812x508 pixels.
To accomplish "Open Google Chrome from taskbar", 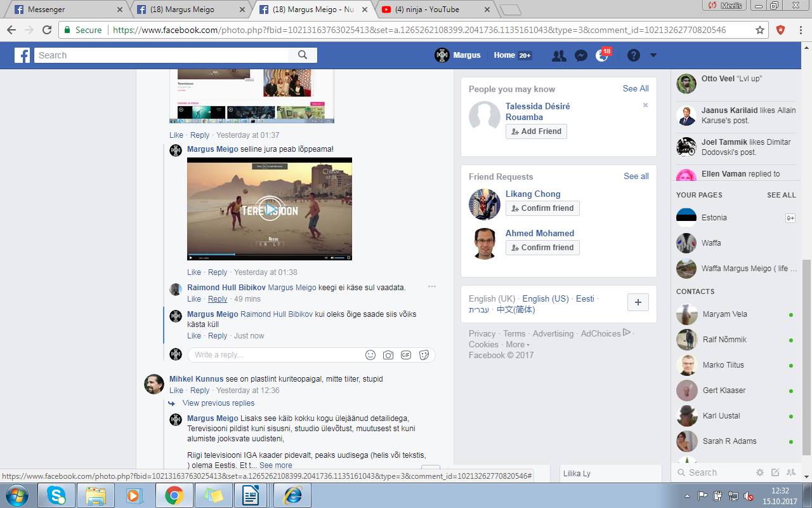I will point(174,495).
